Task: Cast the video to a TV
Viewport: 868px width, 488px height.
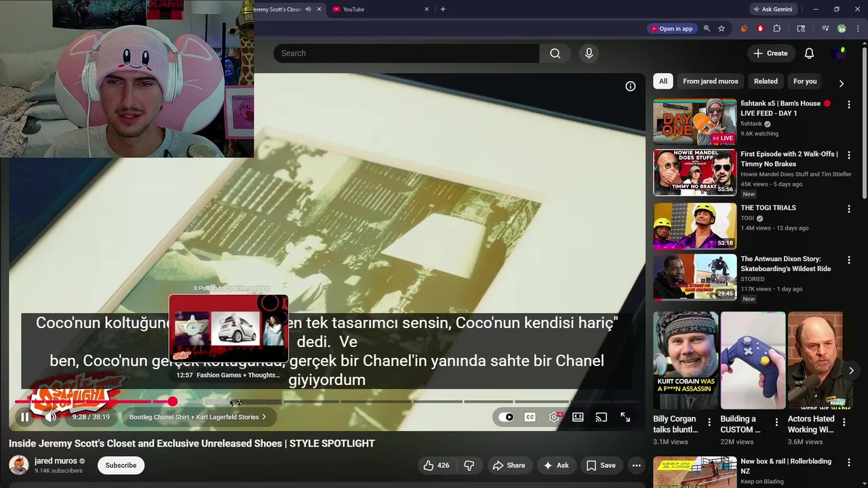Action: click(x=601, y=417)
